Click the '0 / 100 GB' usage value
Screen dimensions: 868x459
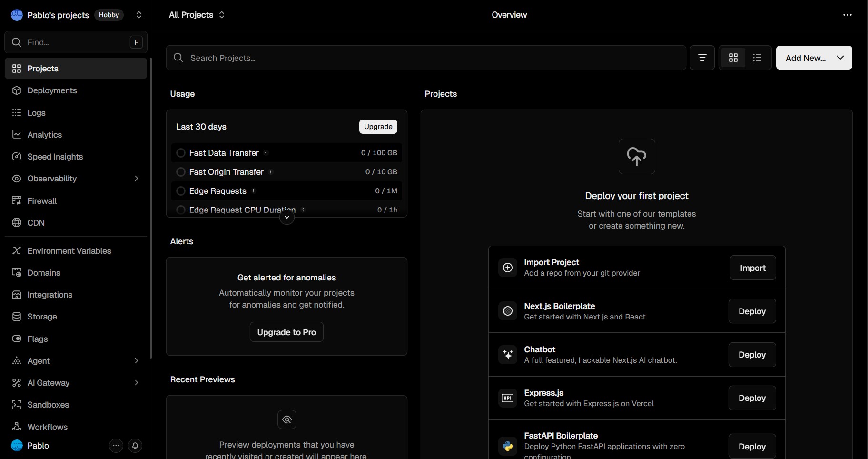point(379,153)
